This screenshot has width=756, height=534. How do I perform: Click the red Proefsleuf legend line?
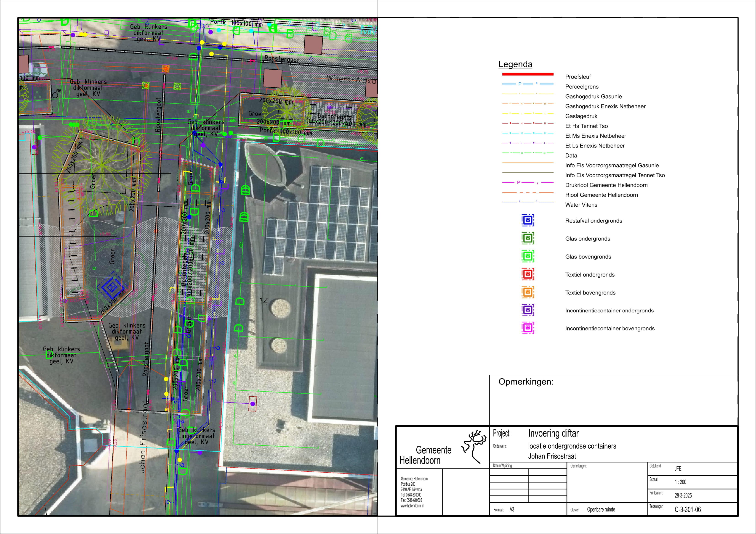pos(527,74)
